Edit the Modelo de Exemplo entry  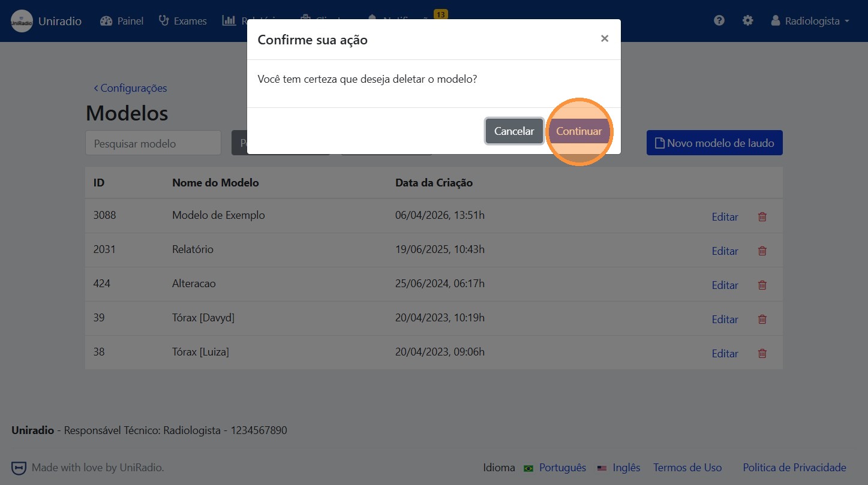pos(725,217)
